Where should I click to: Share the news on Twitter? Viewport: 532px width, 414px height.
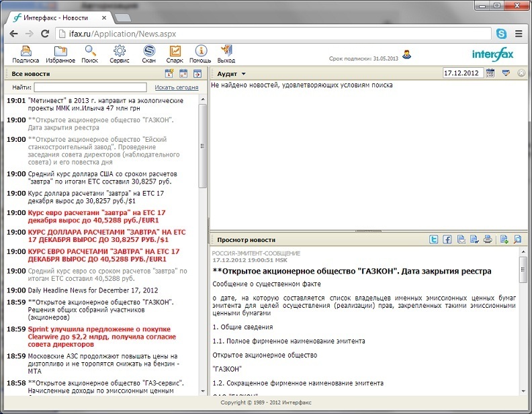pyautogui.click(x=434, y=239)
